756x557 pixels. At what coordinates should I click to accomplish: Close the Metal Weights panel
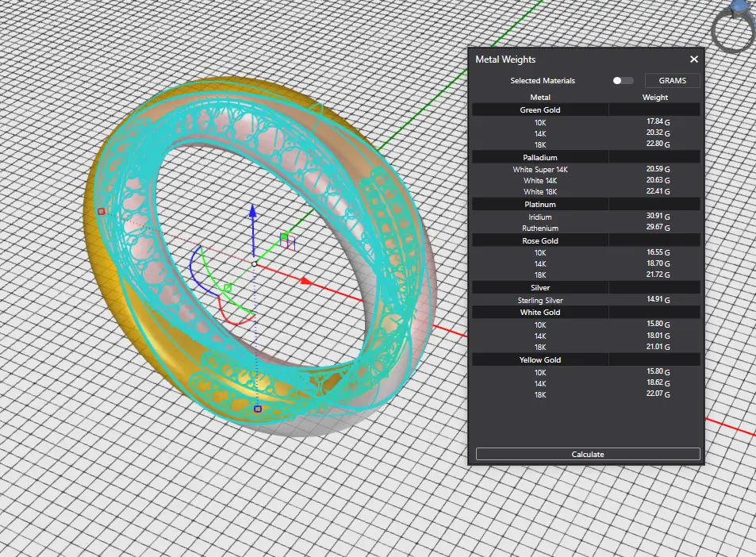[694, 60]
